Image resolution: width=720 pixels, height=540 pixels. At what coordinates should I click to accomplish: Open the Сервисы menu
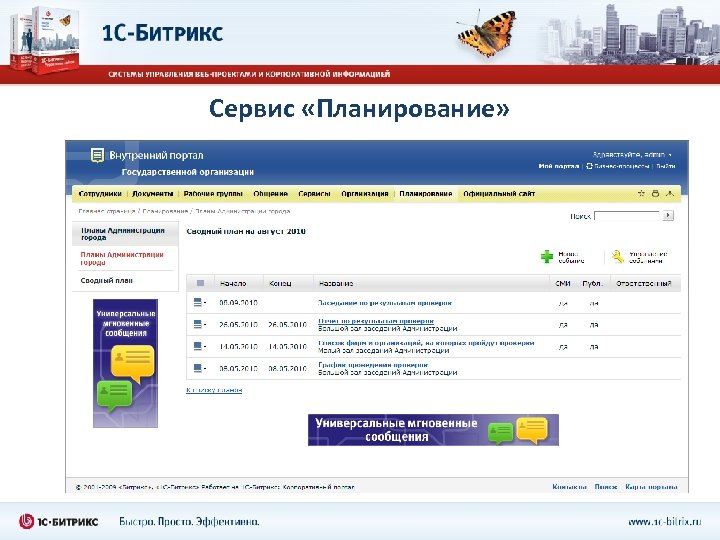(x=315, y=194)
